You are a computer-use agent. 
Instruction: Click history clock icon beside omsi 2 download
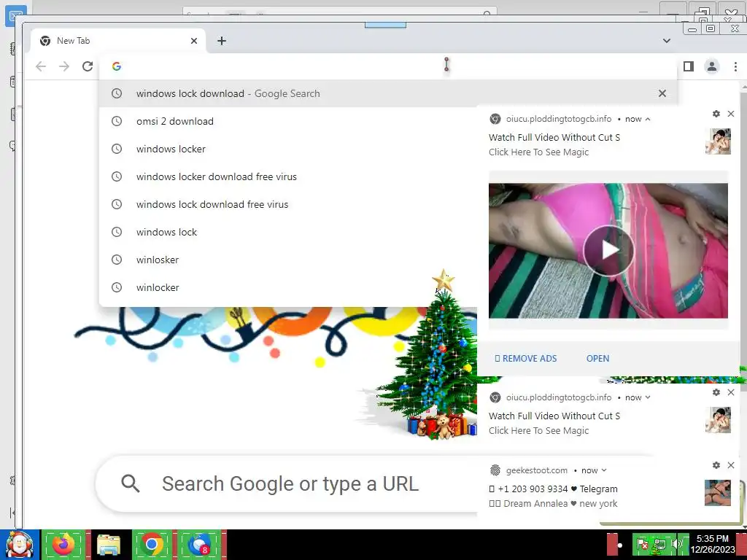point(117,121)
